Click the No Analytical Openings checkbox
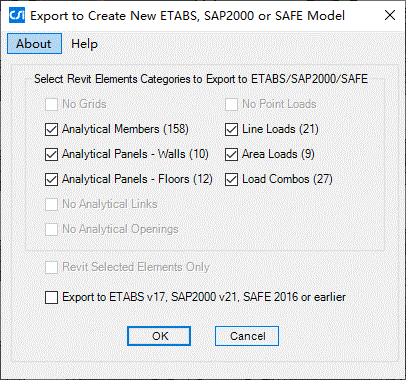This screenshot has width=406, height=380. [x=51, y=229]
